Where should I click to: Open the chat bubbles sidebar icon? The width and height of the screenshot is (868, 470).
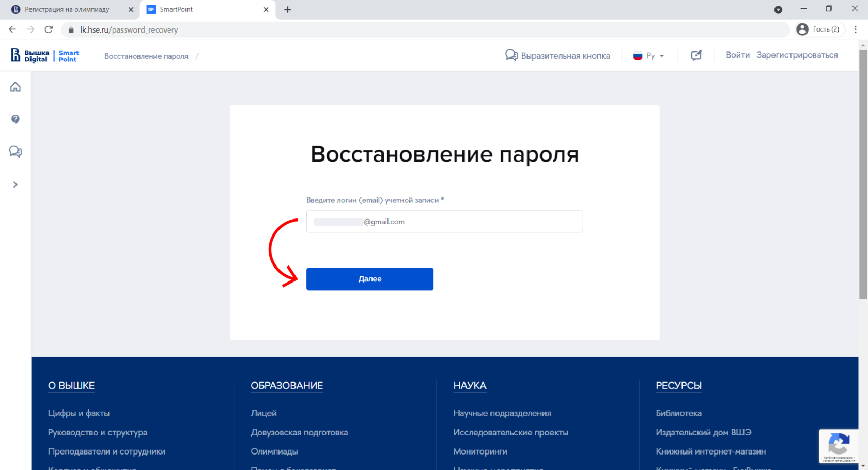click(16, 151)
